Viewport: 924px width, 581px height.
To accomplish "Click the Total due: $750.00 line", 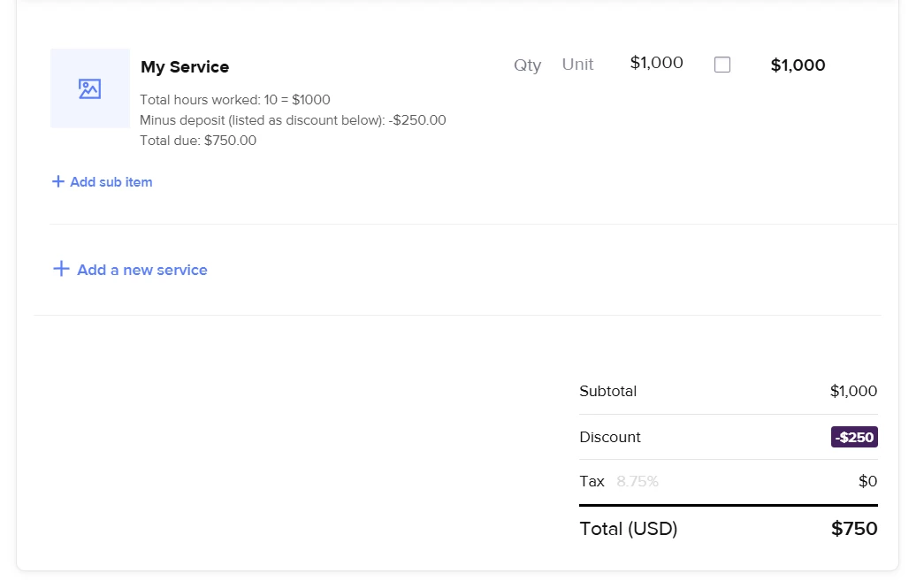I will 198,141.
